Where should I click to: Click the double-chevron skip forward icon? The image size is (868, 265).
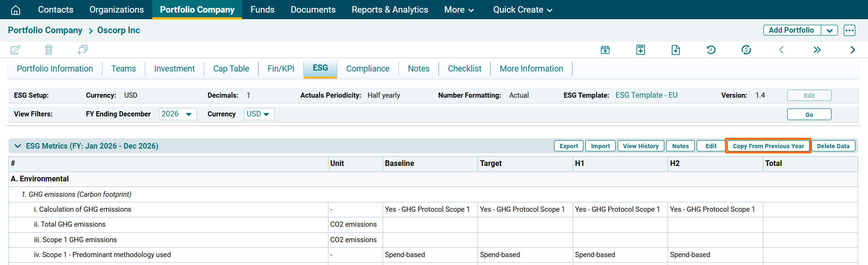[x=817, y=50]
